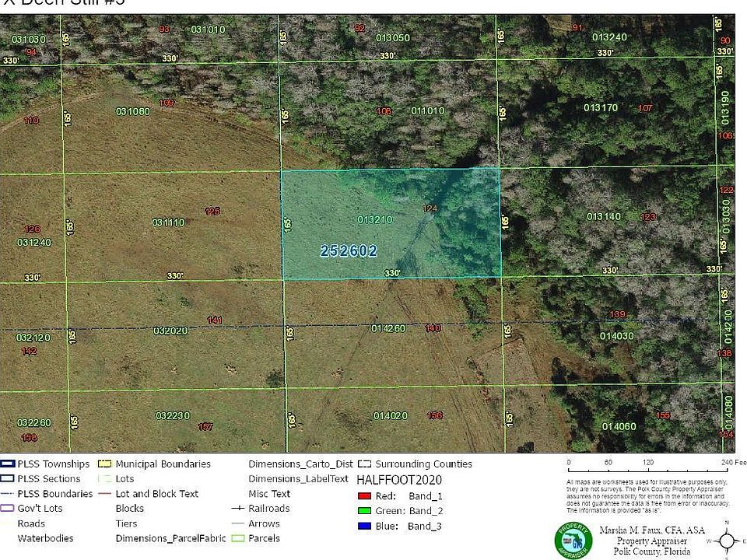Click the Property Appraiser GIS logo
This screenshot has width=747, height=560.
[x=573, y=539]
